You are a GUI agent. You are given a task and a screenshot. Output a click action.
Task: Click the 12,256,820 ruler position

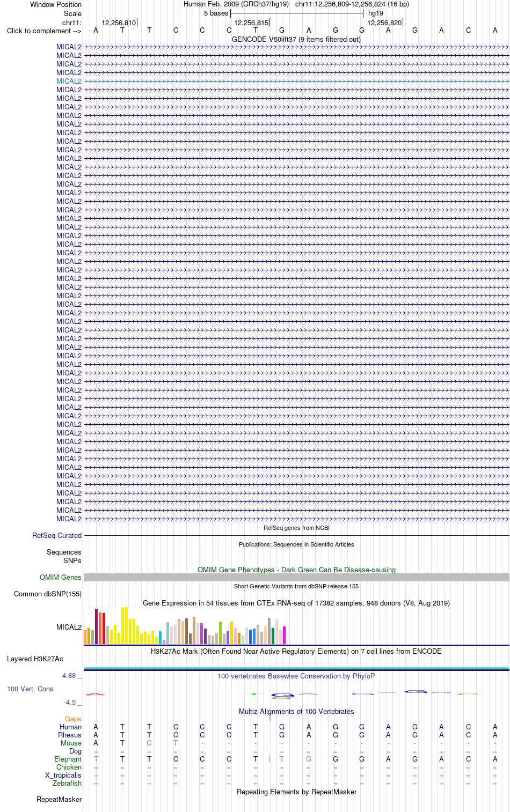point(384,23)
